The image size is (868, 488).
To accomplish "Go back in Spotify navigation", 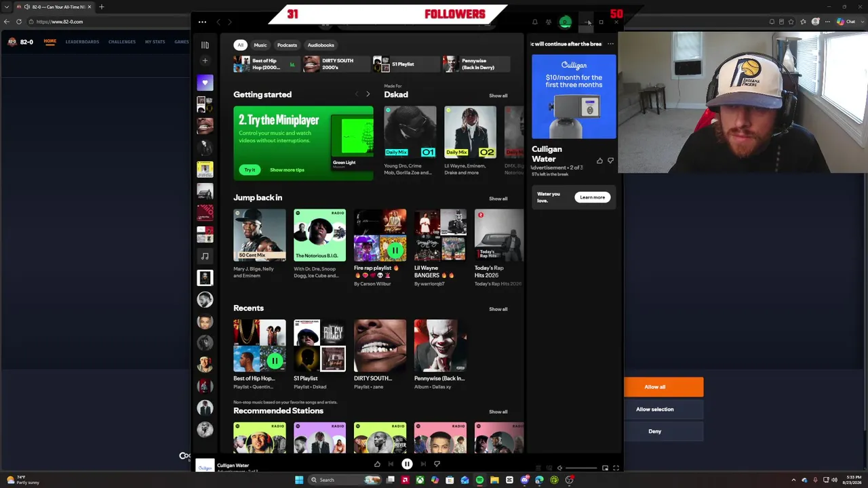I will (x=218, y=22).
